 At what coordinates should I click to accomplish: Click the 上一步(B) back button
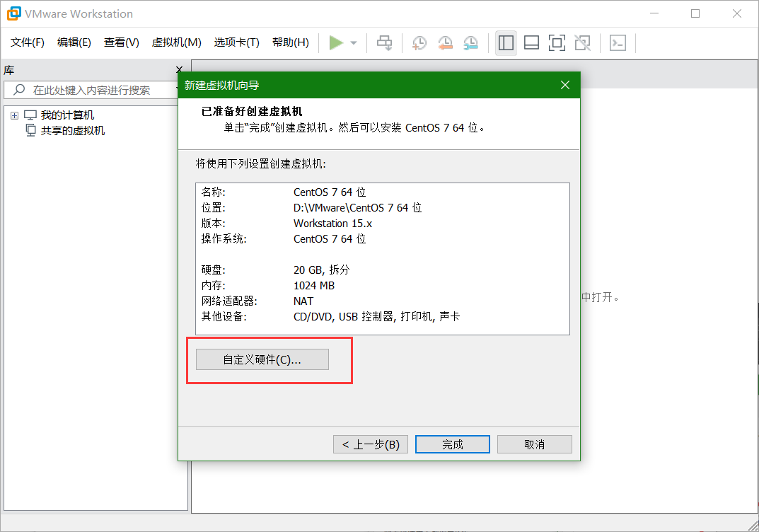coord(370,444)
